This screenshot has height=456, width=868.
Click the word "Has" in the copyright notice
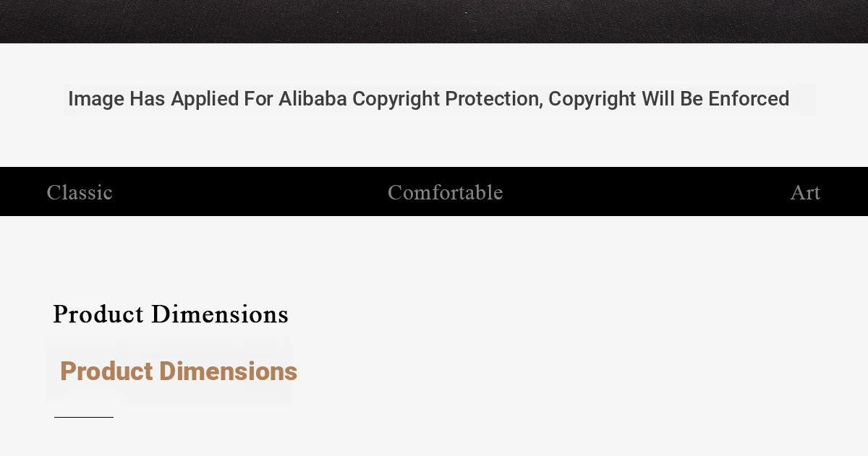[x=147, y=99]
